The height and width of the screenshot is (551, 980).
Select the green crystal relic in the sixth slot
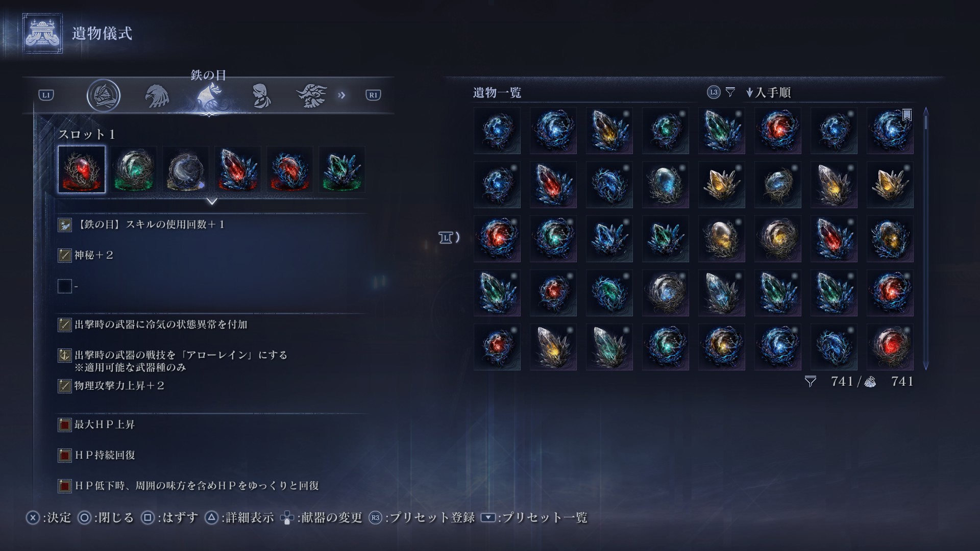342,169
